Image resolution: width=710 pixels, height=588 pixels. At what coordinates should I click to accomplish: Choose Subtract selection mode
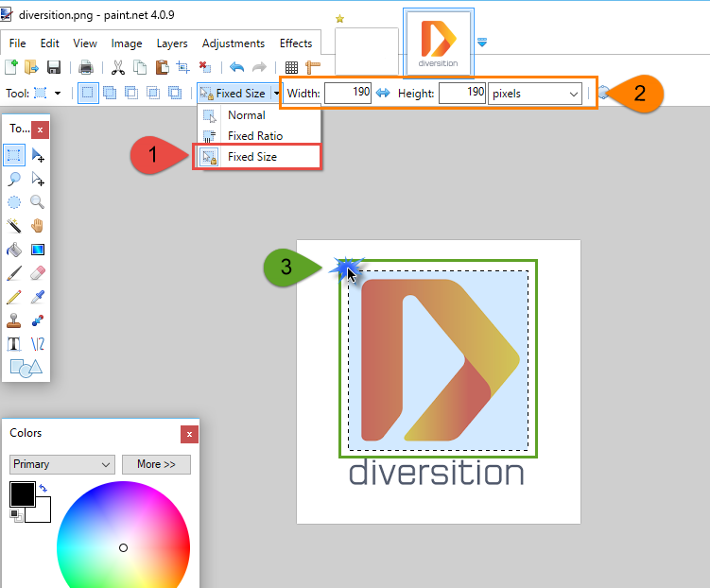coord(131,94)
